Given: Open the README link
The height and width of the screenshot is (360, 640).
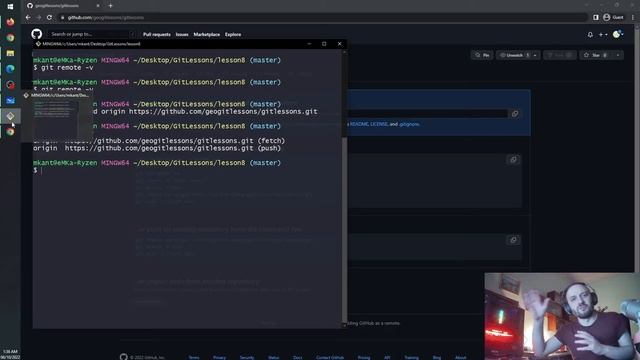Looking at the screenshot, I should point(359,124).
